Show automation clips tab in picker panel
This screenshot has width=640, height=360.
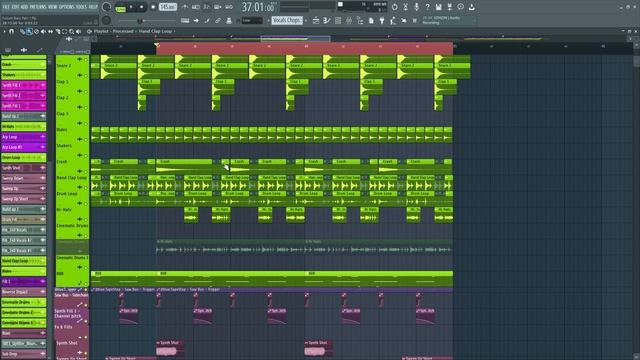pos(40,50)
